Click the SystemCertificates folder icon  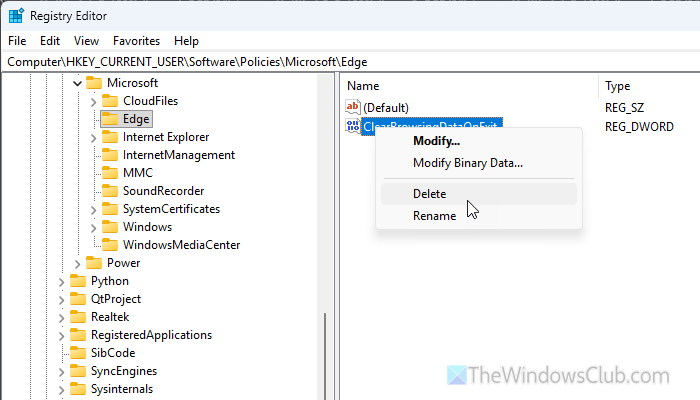[x=110, y=209]
